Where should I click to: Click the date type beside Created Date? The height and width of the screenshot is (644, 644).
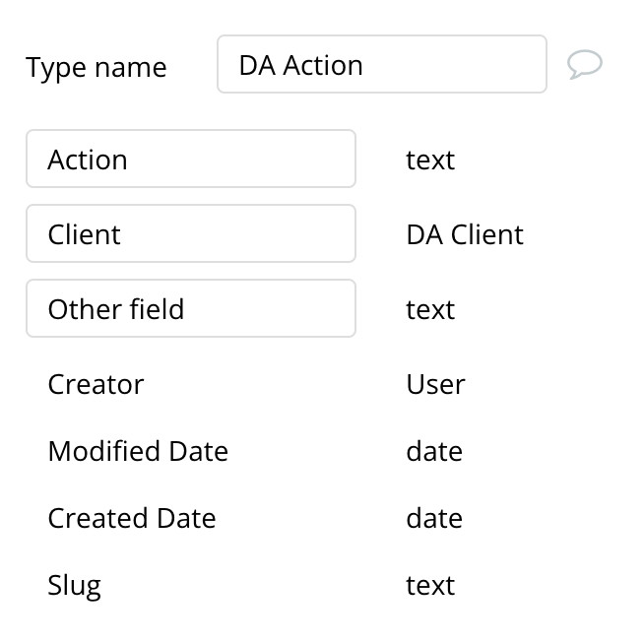click(x=434, y=518)
